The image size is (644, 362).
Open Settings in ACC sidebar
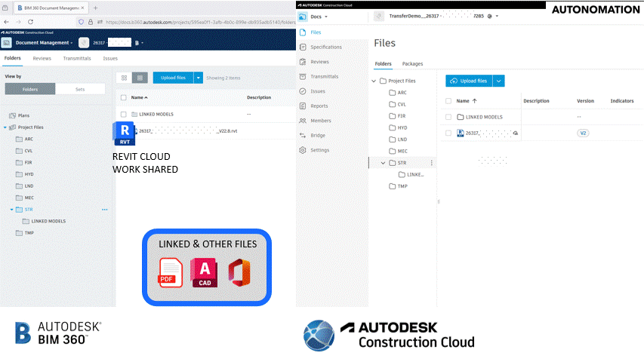[319, 150]
